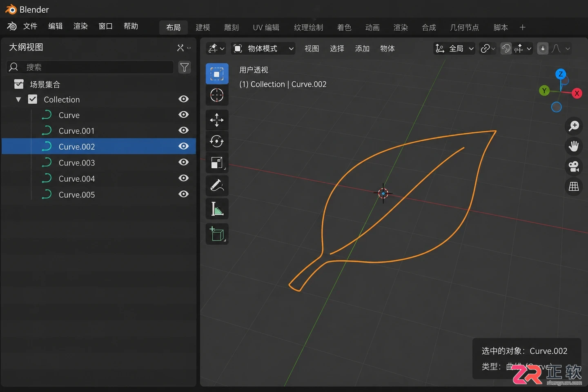Select the Annotate pencil tool
Screen dimensions: 588x392
click(217, 186)
